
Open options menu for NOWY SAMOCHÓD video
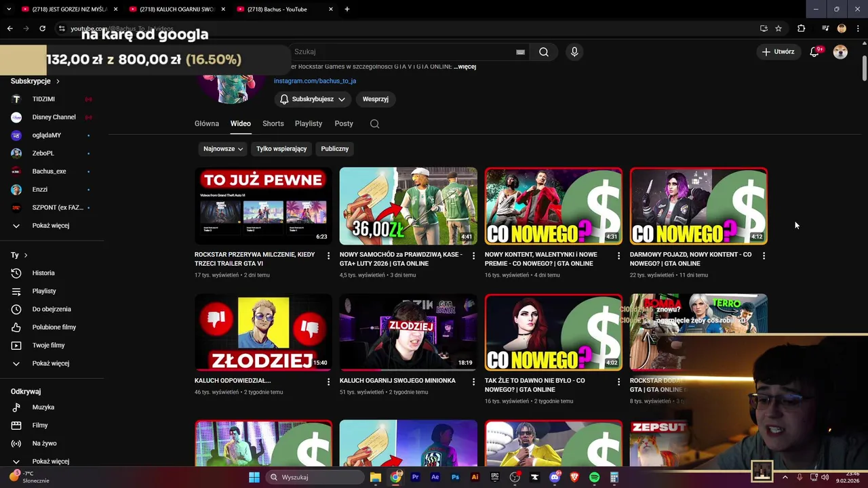coord(473,256)
